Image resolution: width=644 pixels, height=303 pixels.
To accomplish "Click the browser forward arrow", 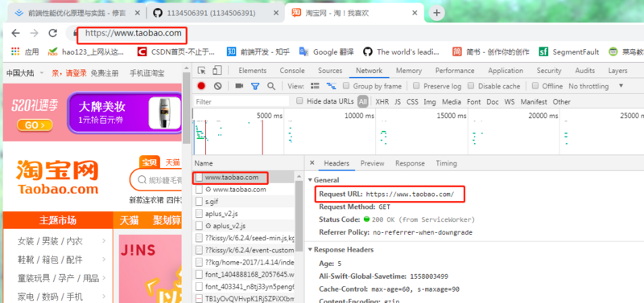I will click(34, 33).
